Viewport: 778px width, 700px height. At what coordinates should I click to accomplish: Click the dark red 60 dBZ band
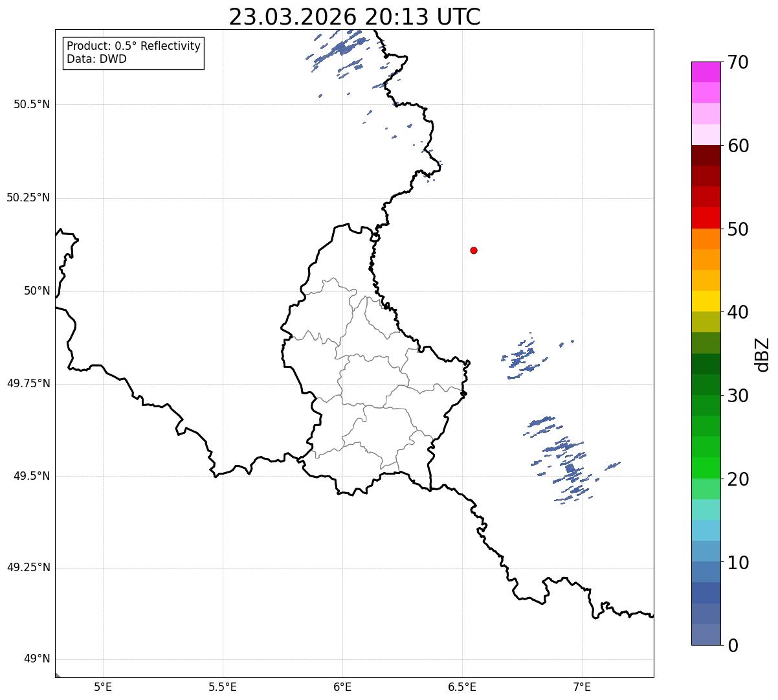tap(706, 155)
